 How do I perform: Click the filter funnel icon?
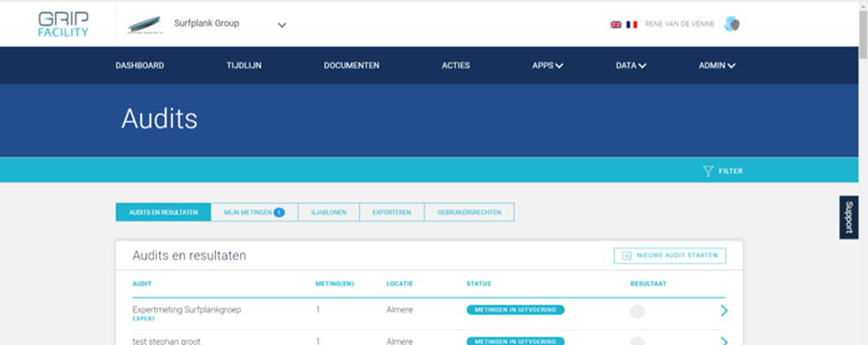pyautogui.click(x=708, y=171)
